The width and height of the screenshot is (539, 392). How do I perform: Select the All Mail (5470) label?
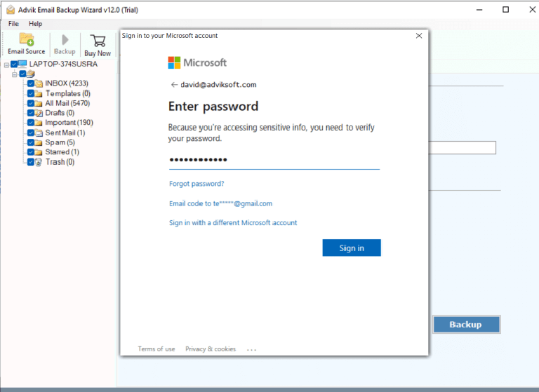[67, 103]
